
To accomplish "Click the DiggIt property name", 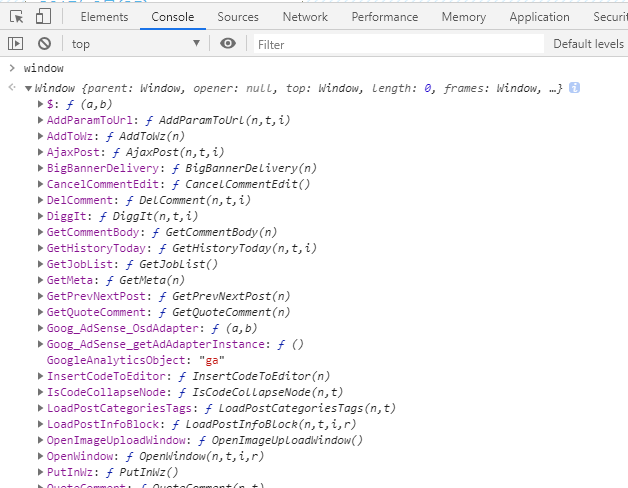I will (x=66, y=216).
